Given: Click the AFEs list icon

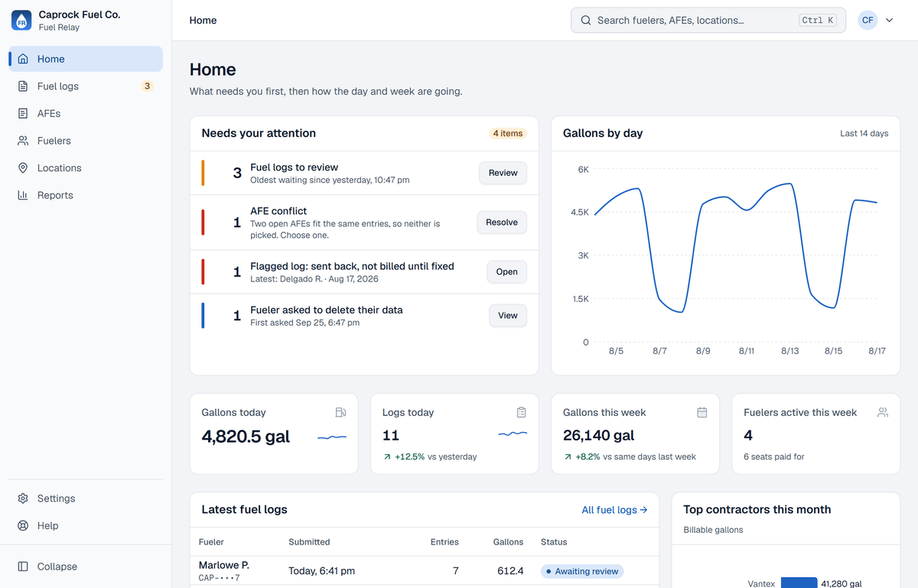Looking at the screenshot, I should [23, 113].
